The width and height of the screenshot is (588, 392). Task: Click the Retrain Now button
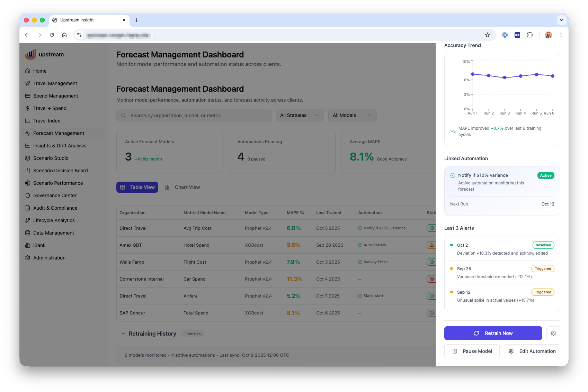tap(493, 333)
